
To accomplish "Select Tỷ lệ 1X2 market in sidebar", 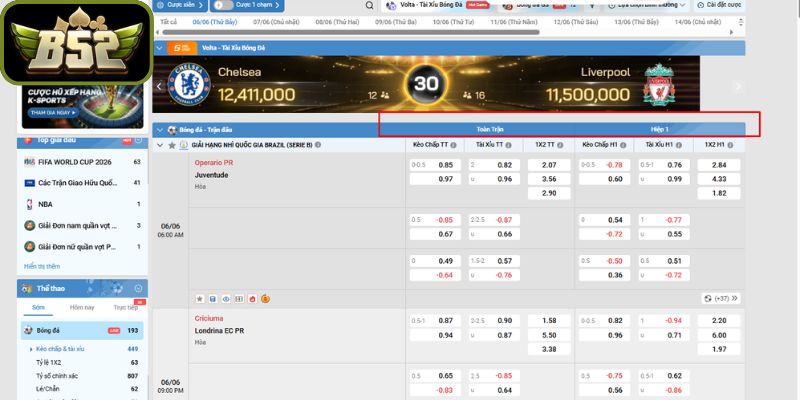I will [x=83, y=362].
